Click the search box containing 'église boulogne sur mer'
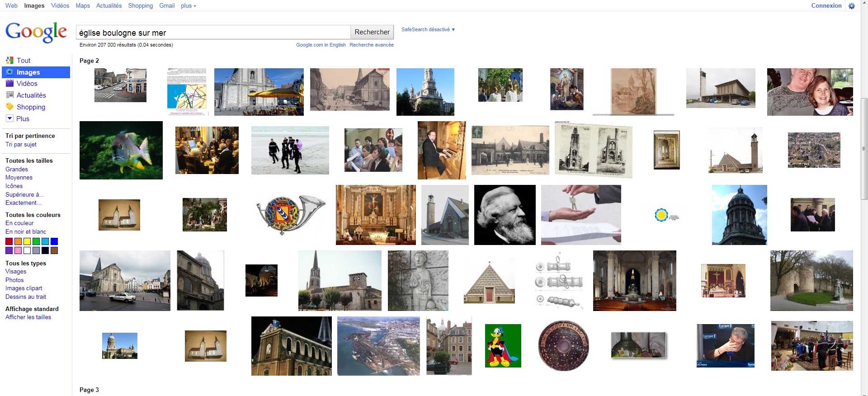Image resolution: width=868 pixels, height=396 pixels. click(x=212, y=33)
